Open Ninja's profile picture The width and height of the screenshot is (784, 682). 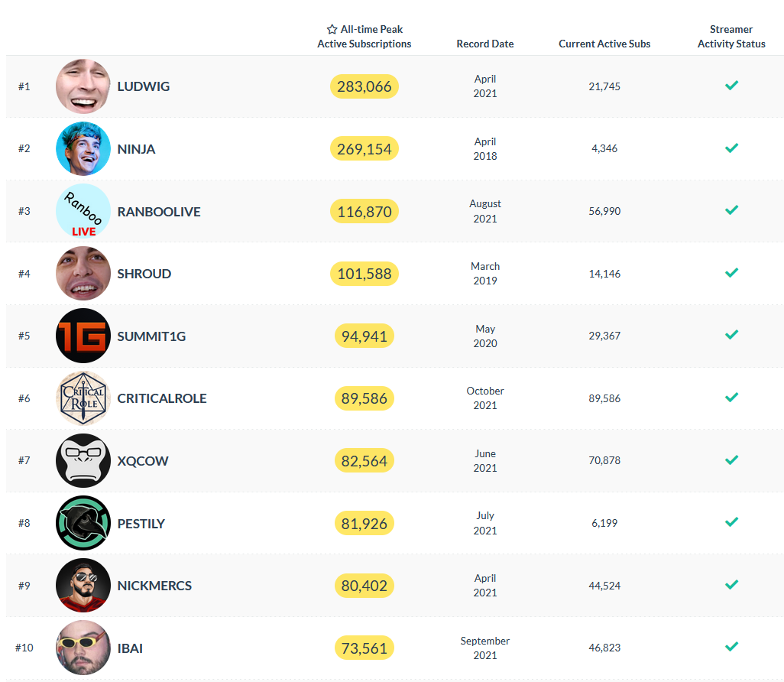(83, 148)
